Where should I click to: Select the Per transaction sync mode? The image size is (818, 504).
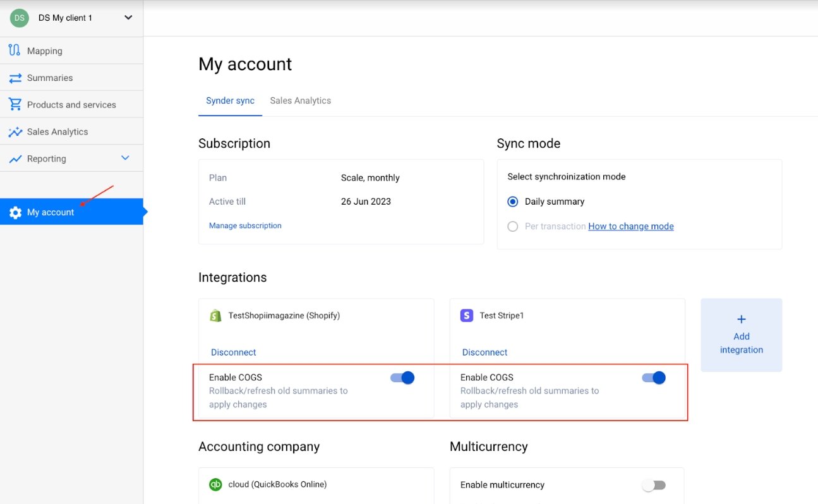pyautogui.click(x=512, y=226)
